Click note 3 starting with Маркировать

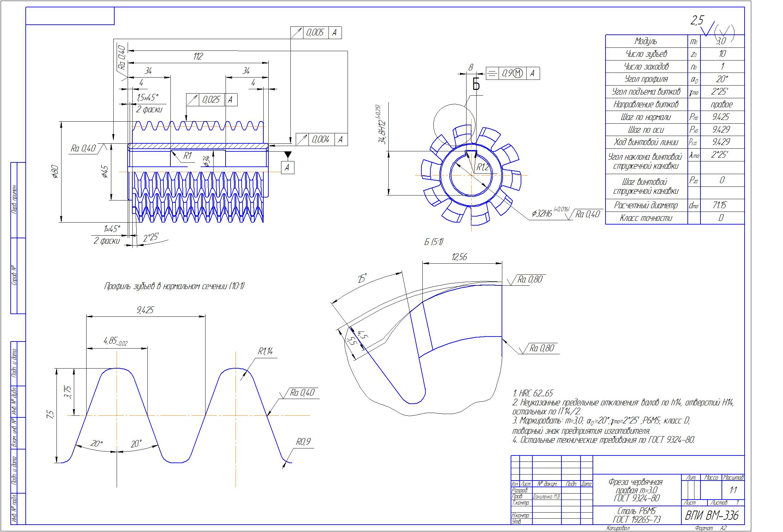pyautogui.click(x=602, y=425)
